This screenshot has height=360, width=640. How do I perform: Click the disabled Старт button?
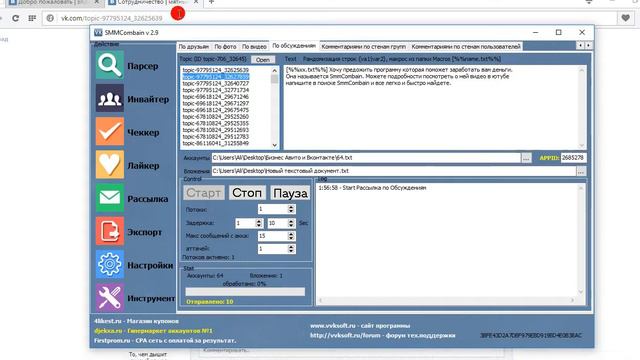coord(204,193)
